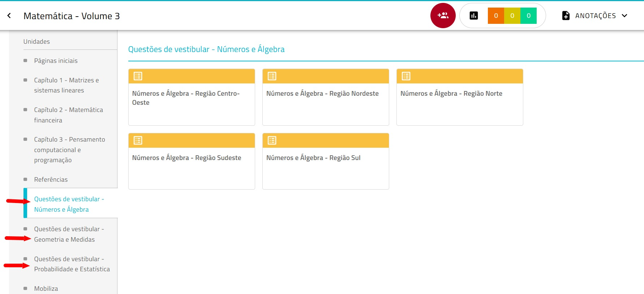Click the yellow score counter
The width and height of the screenshot is (644, 294).
[x=512, y=16]
